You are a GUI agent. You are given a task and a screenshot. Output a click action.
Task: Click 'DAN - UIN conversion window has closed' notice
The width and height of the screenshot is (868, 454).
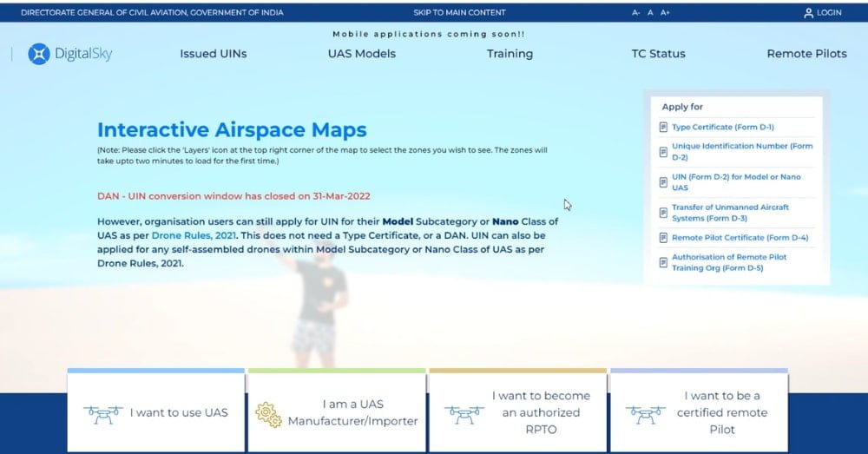[233, 196]
